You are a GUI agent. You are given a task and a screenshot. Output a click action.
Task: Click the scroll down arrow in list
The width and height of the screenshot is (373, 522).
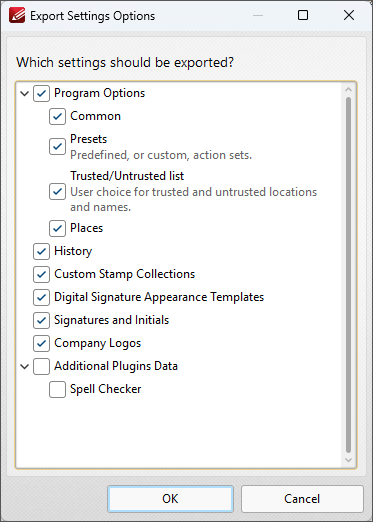point(348,460)
